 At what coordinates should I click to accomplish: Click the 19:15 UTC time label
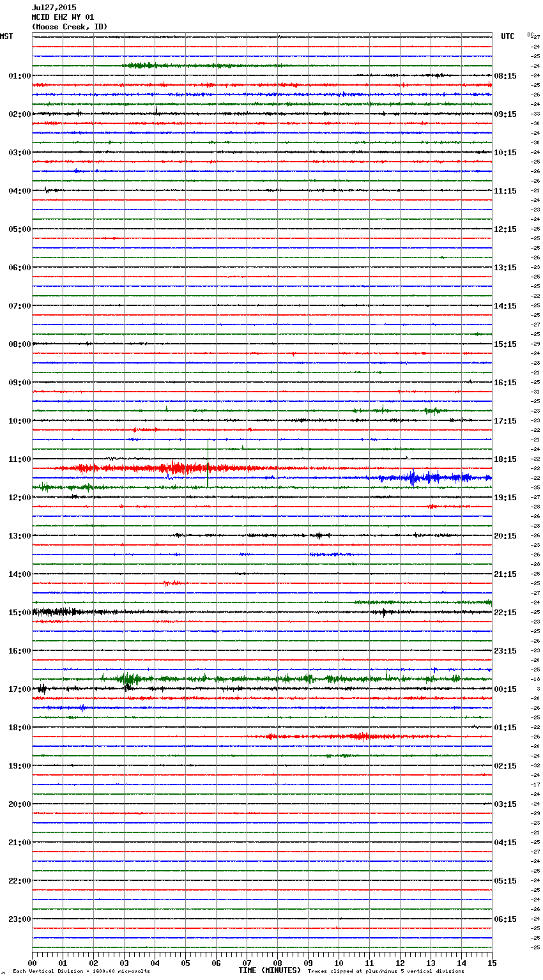(x=505, y=498)
